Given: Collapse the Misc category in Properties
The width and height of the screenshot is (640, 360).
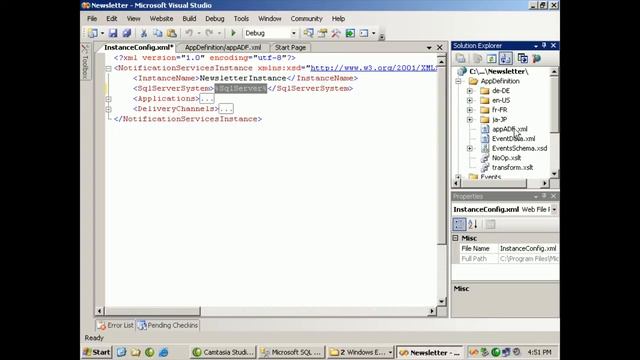Looking at the screenshot, I should click(456, 238).
